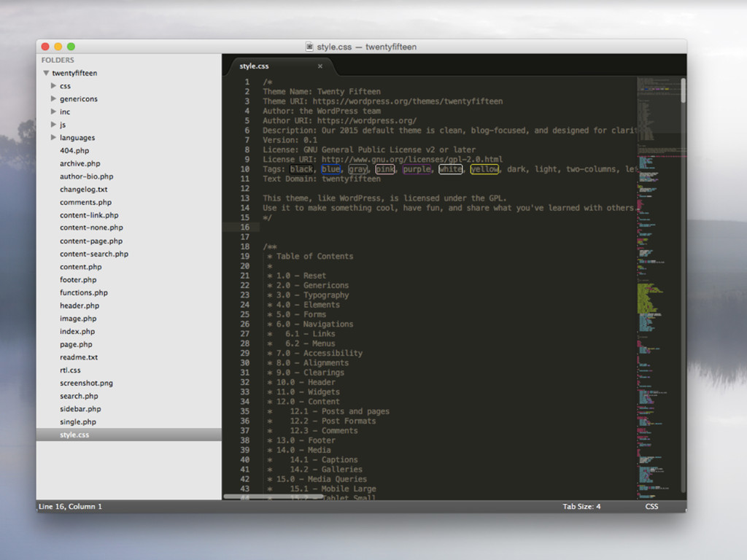Open index.php file
This screenshot has height=560, width=747.
click(x=77, y=331)
